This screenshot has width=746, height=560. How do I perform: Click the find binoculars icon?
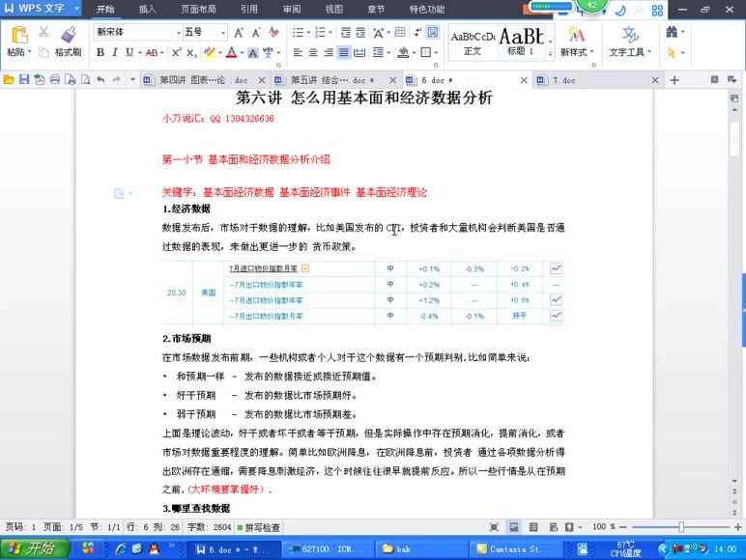coord(672,32)
